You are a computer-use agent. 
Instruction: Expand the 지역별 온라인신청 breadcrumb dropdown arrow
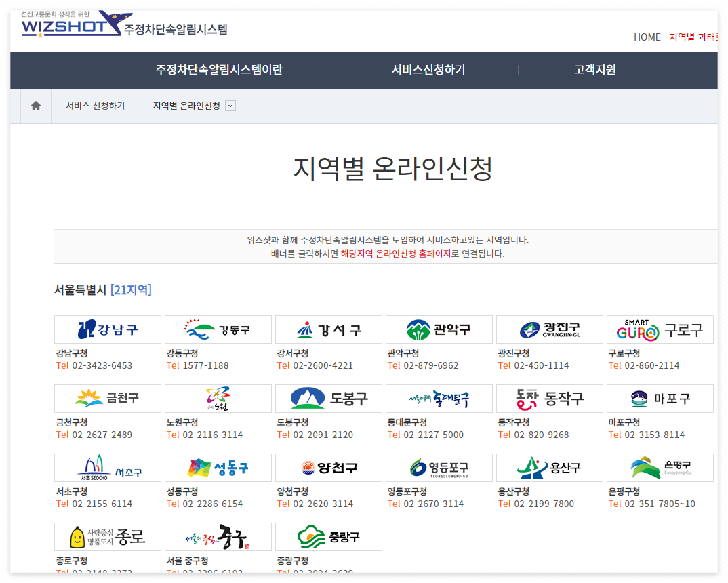click(230, 106)
